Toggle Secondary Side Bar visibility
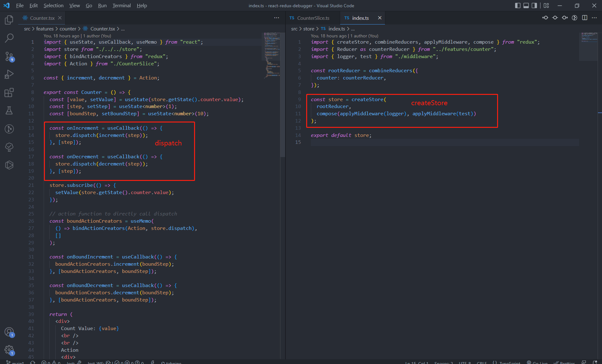The image size is (602, 364). [x=534, y=6]
